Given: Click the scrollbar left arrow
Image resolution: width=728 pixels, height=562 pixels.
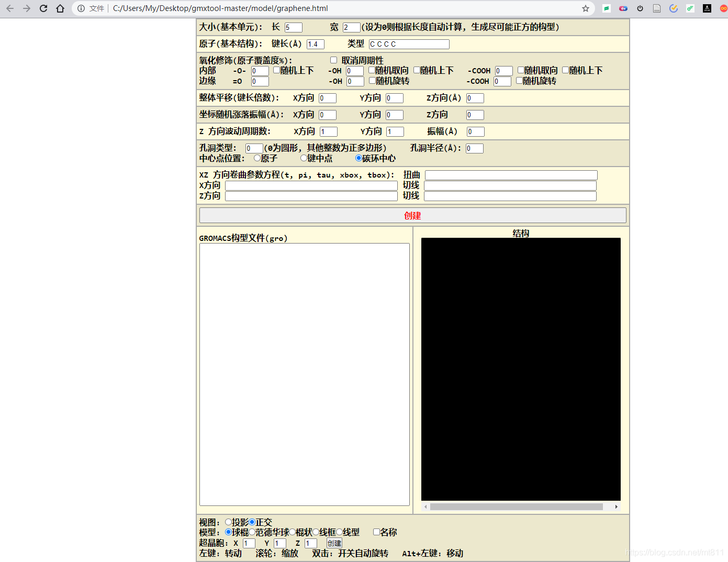Looking at the screenshot, I should pos(426,506).
